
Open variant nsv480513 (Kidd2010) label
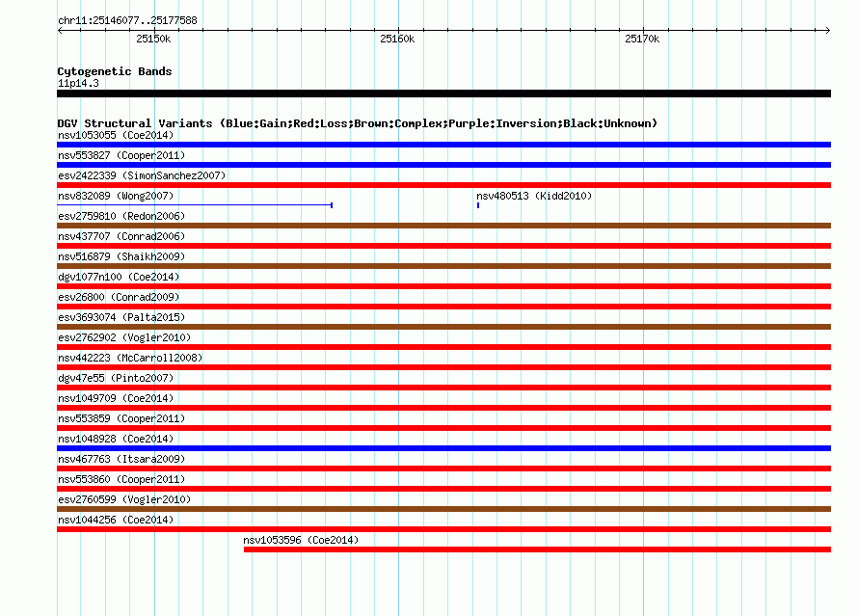[534, 196]
